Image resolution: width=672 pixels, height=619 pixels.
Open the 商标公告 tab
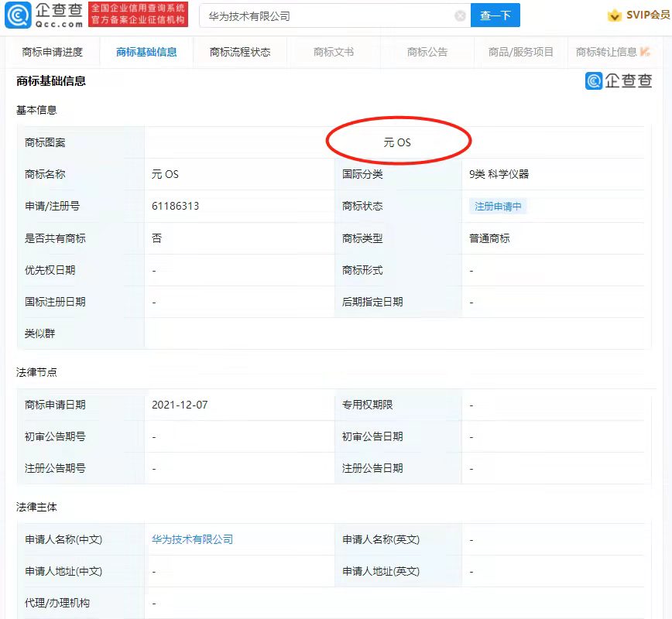[x=427, y=53]
